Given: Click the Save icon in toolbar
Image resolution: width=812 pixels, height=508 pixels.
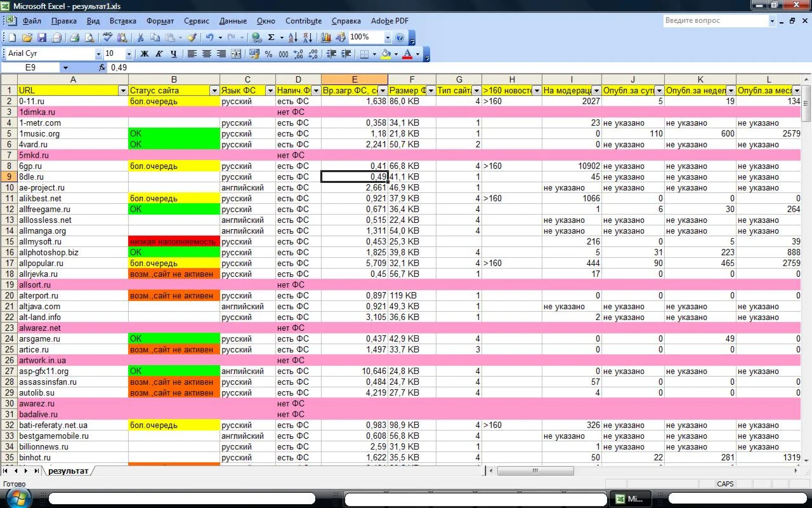Looking at the screenshot, I should point(42,37).
